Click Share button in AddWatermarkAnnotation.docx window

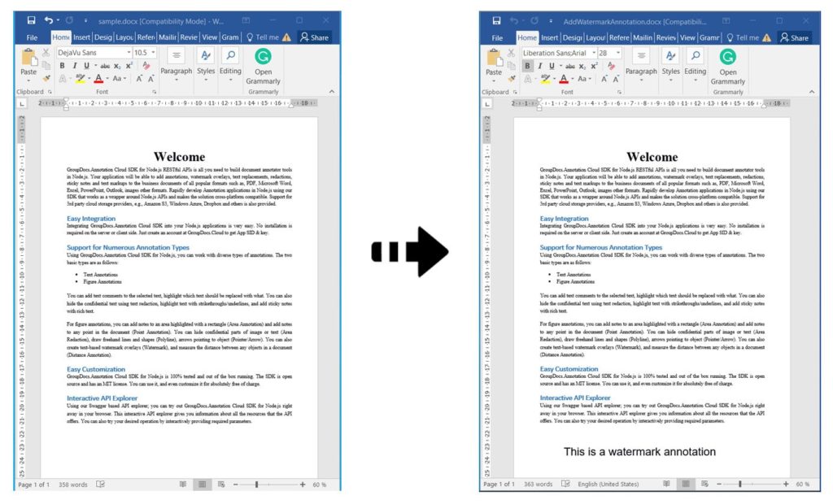pos(793,37)
